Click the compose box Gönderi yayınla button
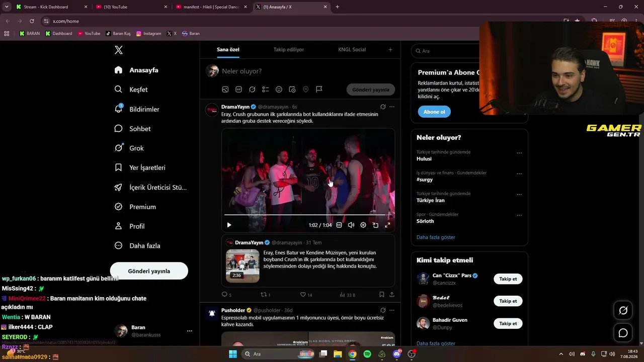This screenshot has height=362, width=644. coord(371,89)
